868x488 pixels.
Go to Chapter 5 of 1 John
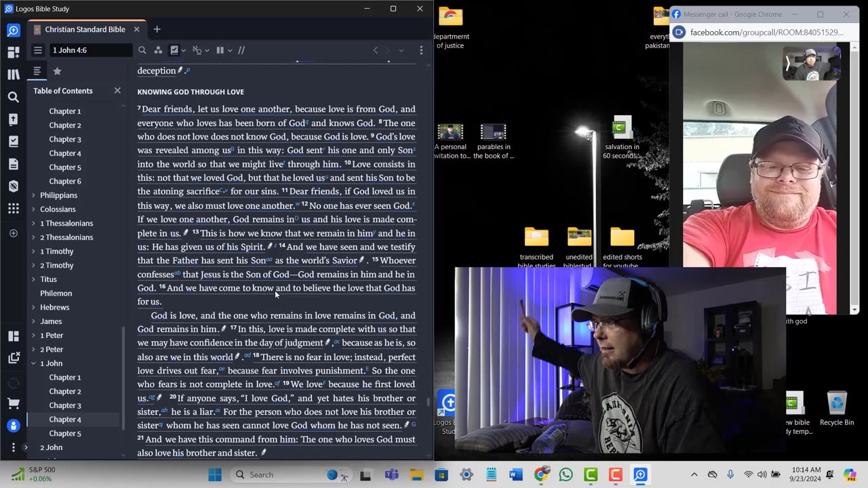(x=64, y=433)
